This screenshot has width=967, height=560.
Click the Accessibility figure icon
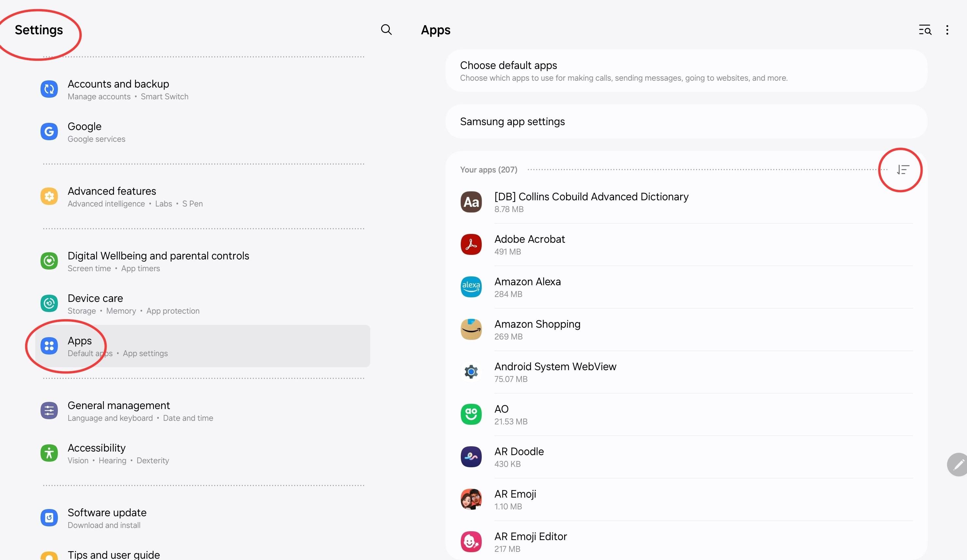click(49, 453)
